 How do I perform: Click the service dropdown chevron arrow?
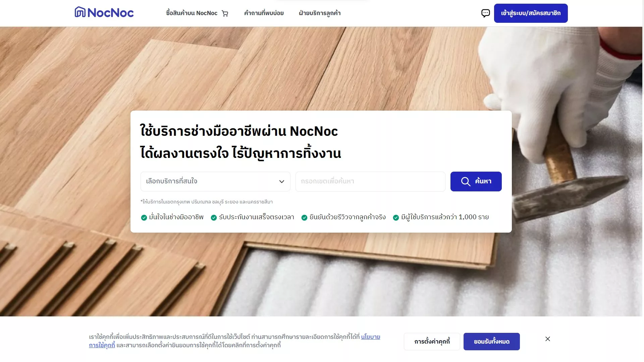click(282, 181)
